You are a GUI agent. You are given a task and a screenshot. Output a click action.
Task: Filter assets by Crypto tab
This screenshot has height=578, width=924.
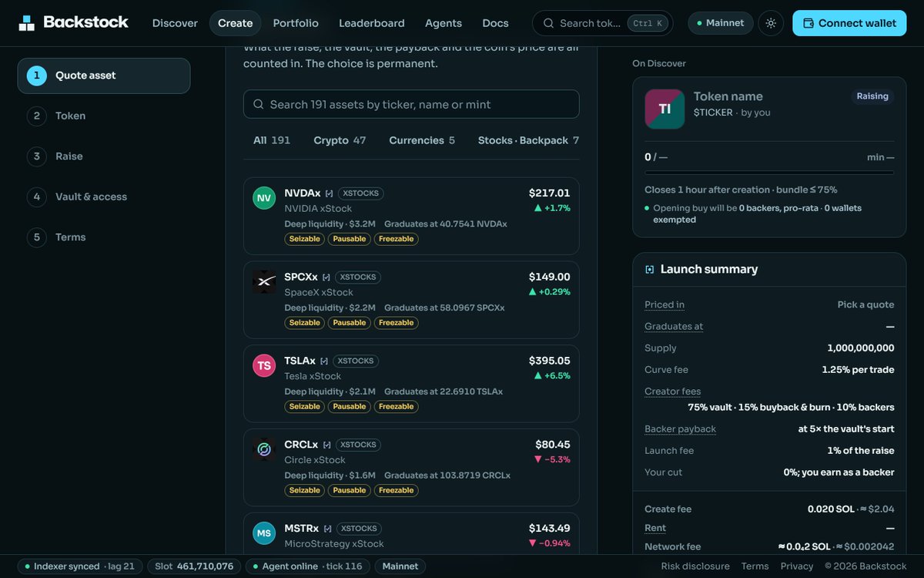pyautogui.click(x=340, y=140)
